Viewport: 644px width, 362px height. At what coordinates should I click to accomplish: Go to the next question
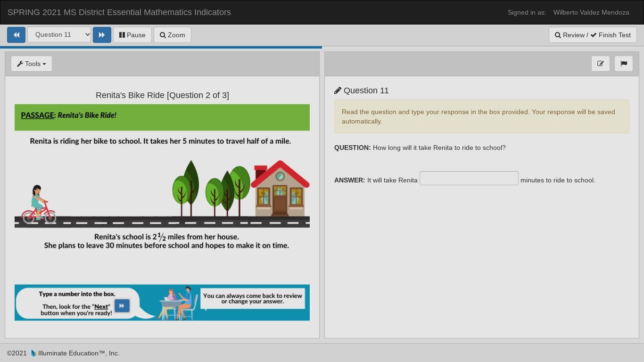[x=102, y=35]
